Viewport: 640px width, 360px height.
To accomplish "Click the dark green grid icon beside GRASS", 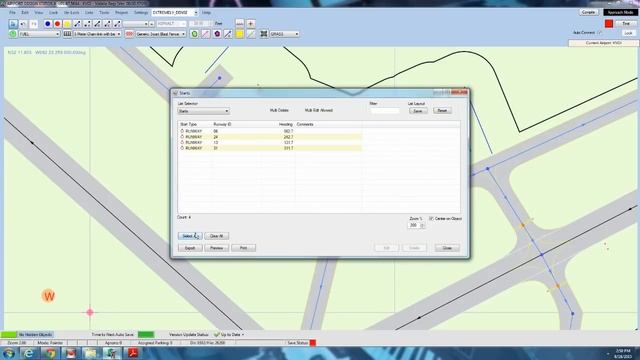I will click(x=264, y=34).
